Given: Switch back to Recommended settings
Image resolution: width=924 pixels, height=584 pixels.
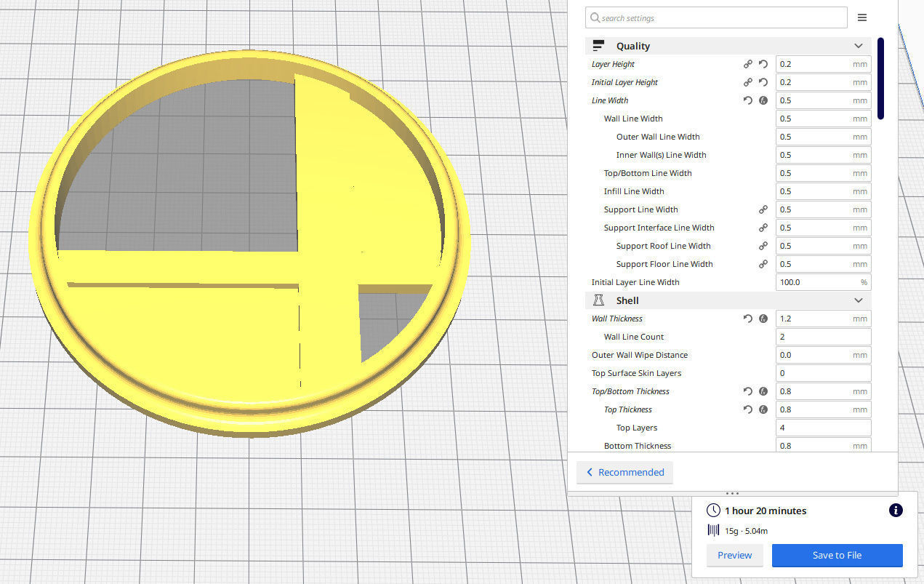Looking at the screenshot, I should pos(625,472).
